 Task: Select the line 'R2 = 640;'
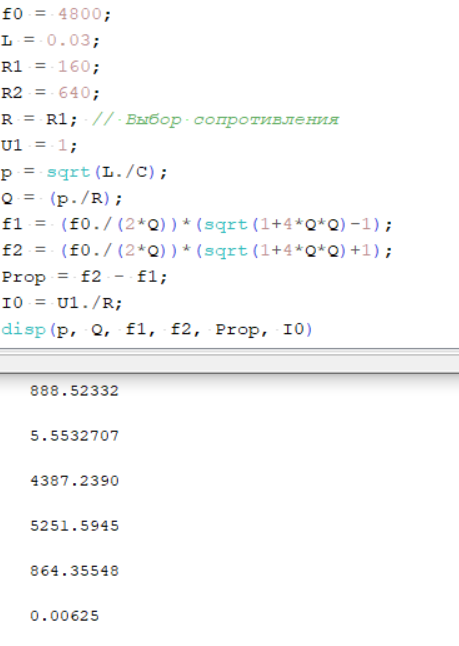(51, 93)
